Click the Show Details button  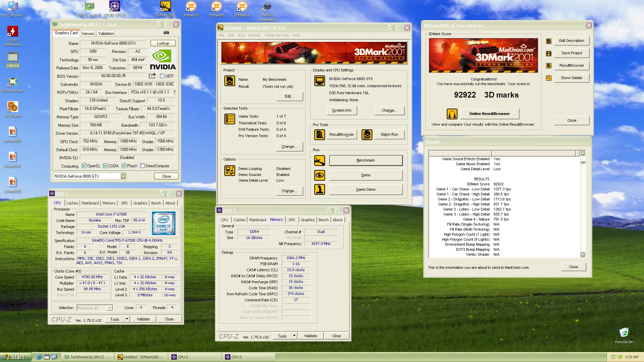[572, 78]
